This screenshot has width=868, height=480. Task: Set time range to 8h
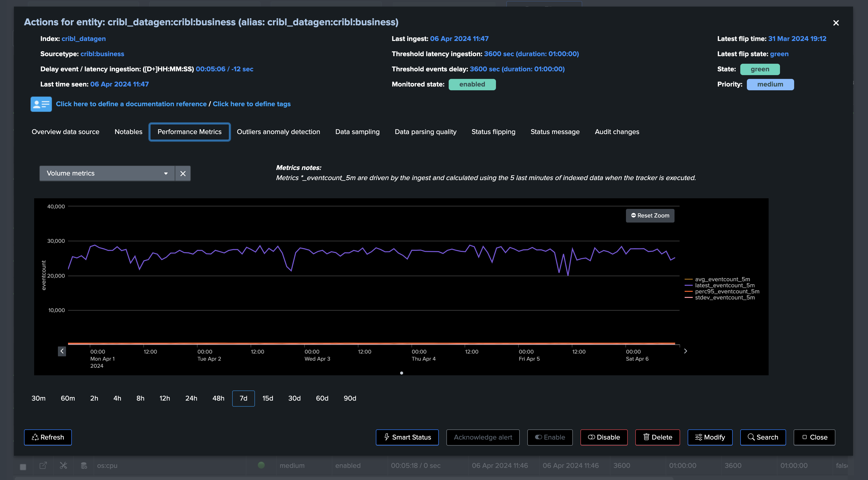[x=141, y=399]
